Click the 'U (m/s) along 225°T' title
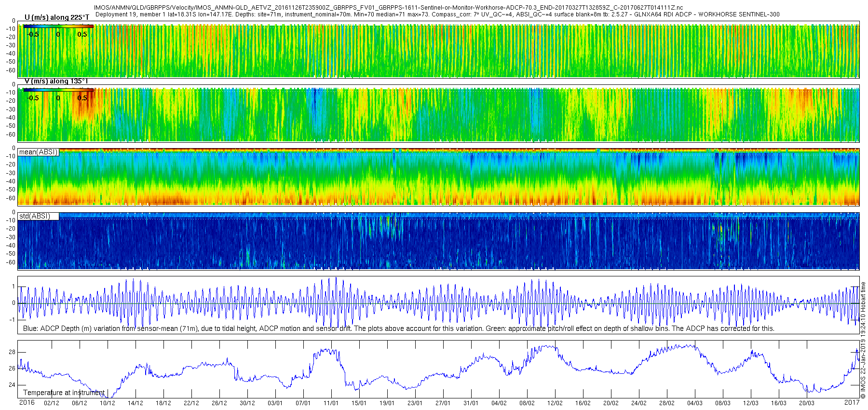868x410 pixels. tap(57, 17)
